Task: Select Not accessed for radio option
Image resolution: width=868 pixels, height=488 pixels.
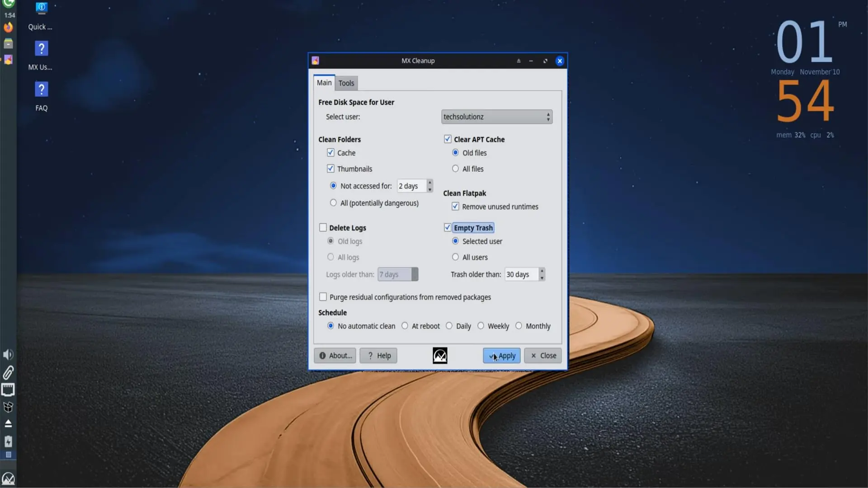Action: pyautogui.click(x=333, y=186)
